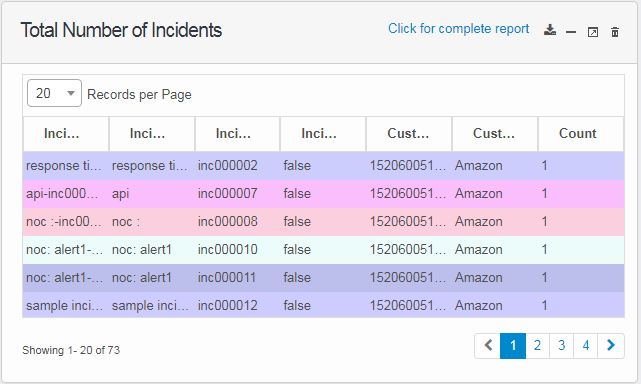This screenshot has height=384, width=641.
Task: Select row with incident inc000002
Action: (x=323, y=166)
